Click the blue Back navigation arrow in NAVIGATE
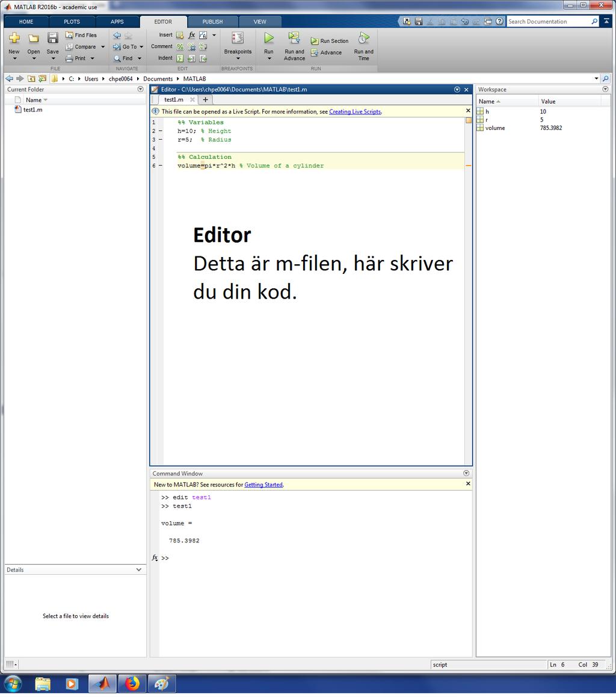The width and height of the screenshot is (616, 697). click(117, 35)
